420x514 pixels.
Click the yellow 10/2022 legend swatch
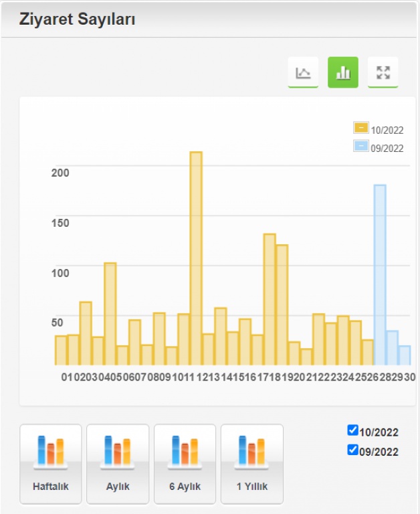360,128
